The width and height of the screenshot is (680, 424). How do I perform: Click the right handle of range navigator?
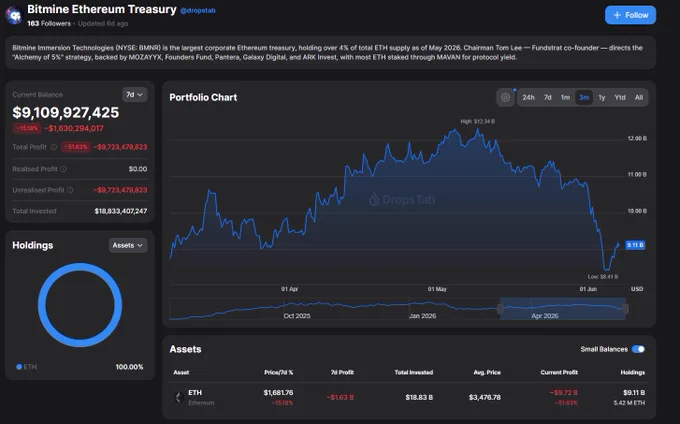[x=625, y=309]
